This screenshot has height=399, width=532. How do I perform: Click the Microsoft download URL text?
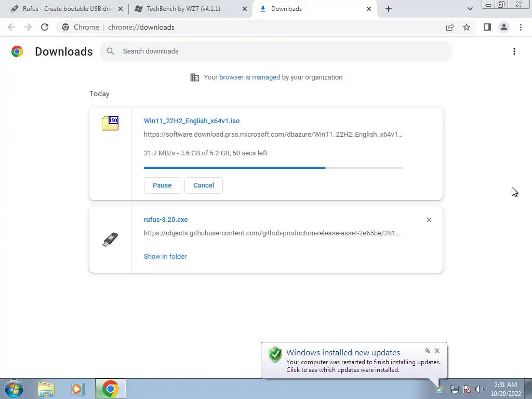click(273, 135)
